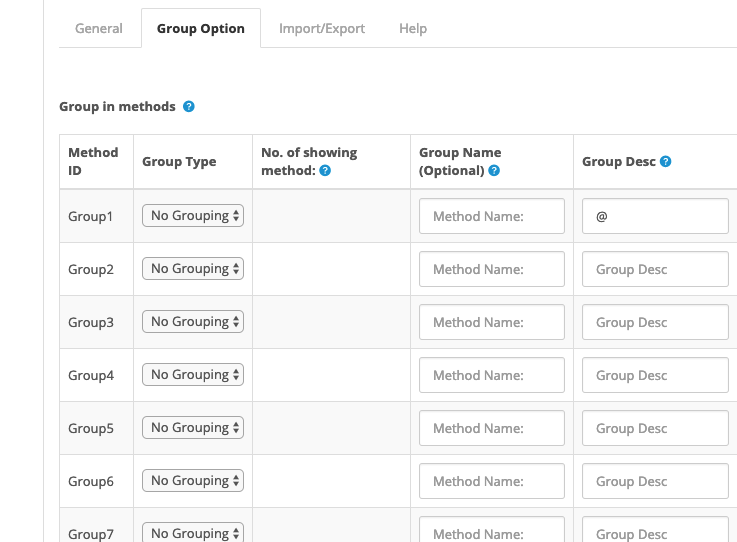
Task: Expand Group7 No Grouping dropdown
Action: tap(193, 533)
